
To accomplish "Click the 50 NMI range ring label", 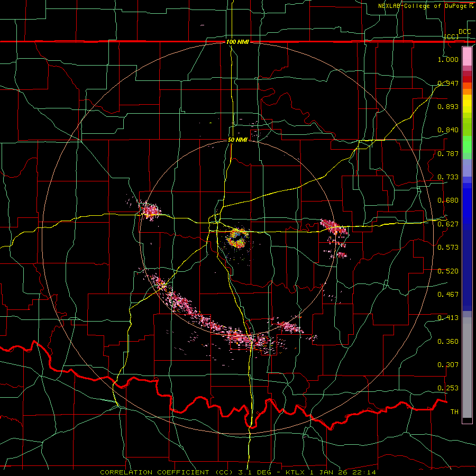I will [237, 140].
